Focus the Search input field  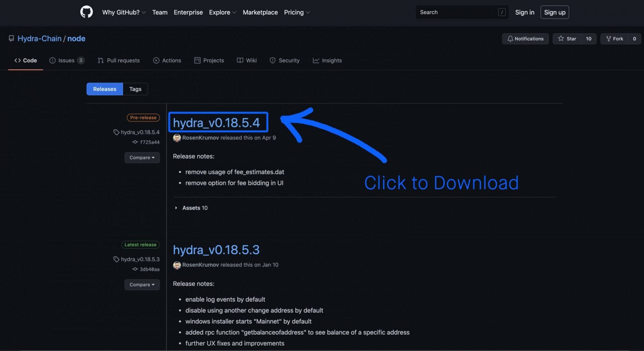click(x=462, y=12)
